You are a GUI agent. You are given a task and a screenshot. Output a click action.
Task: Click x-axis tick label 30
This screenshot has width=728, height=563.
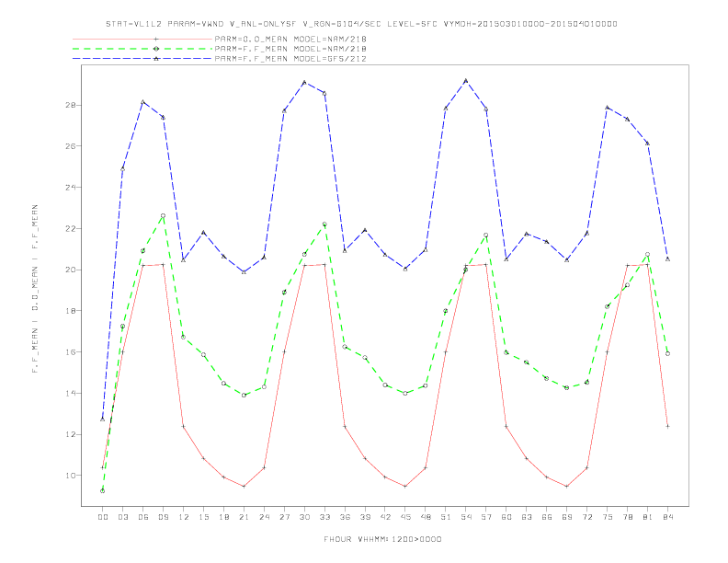pos(304,517)
